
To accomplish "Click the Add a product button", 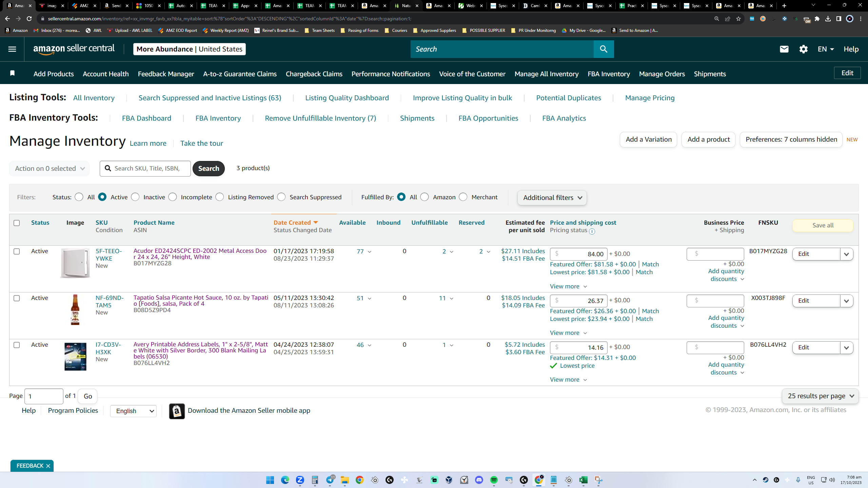I will 709,140.
